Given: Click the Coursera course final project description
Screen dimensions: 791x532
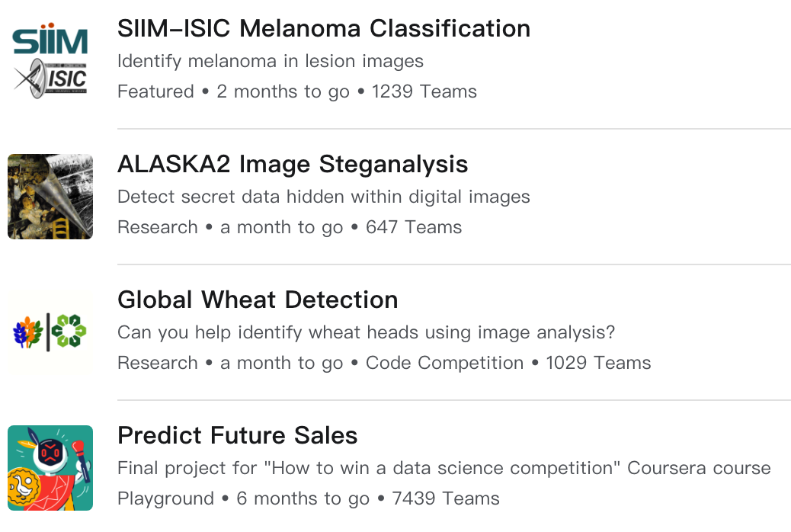Looking at the screenshot, I should click(444, 468).
